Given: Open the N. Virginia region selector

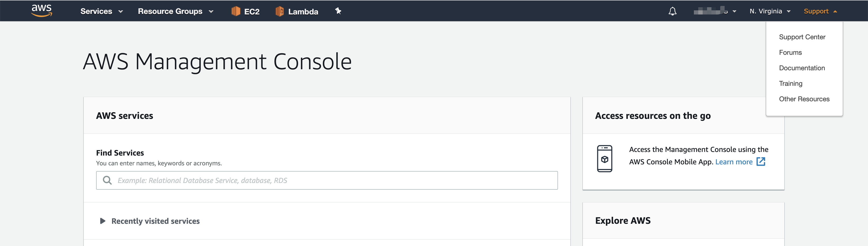Looking at the screenshot, I should tap(770, 11).
